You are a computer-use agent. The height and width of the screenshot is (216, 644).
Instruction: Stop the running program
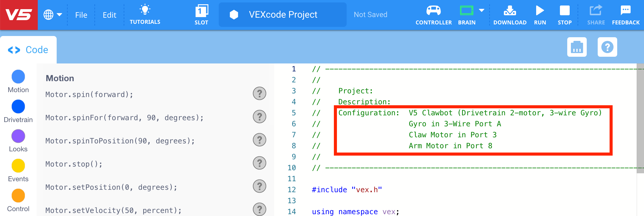tap(564, 14)
